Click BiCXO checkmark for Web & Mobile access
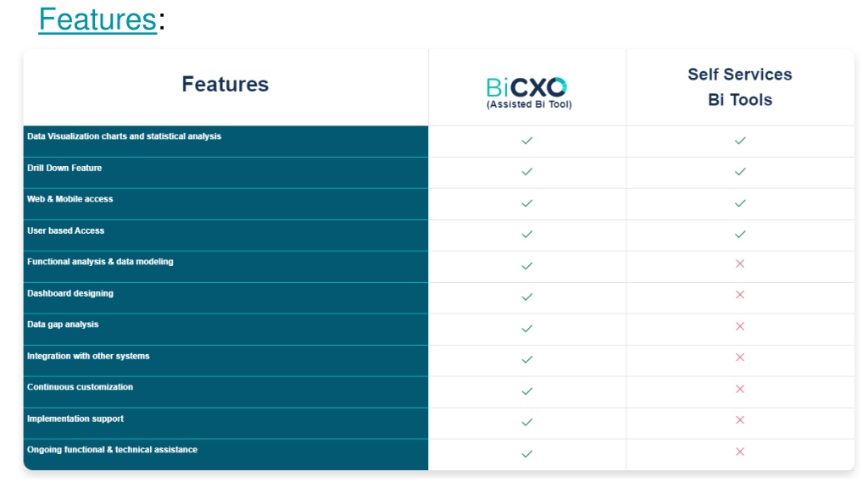The height and width of the screenshot is (488, 868). coord(527,203)
